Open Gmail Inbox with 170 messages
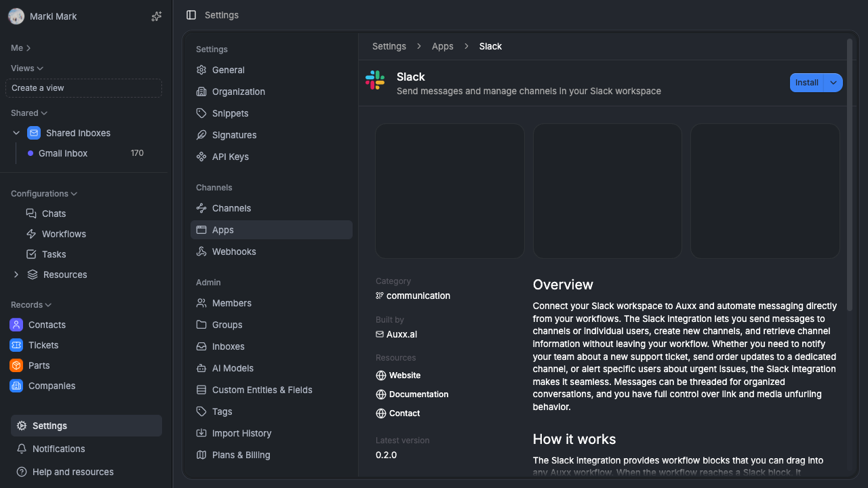This screenshot has width=868, height=488. coord(86,153)
